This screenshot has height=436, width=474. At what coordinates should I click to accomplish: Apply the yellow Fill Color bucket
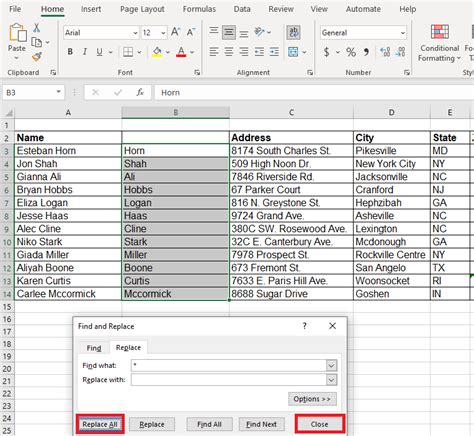point(157,52)
